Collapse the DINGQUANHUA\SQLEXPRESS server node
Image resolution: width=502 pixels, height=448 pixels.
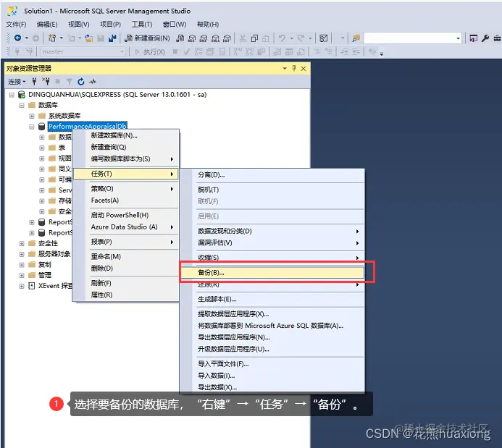point(12,95)
